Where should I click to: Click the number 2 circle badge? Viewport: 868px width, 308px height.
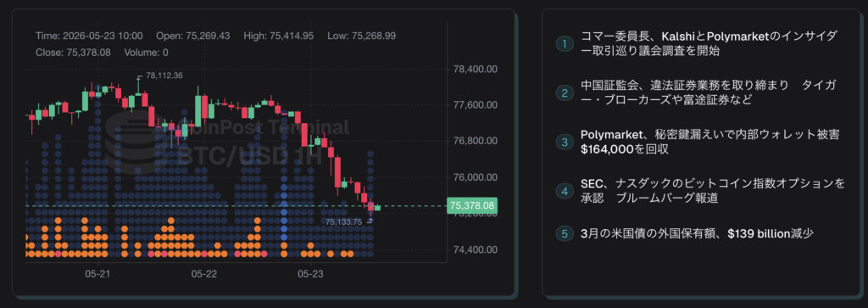565,93
